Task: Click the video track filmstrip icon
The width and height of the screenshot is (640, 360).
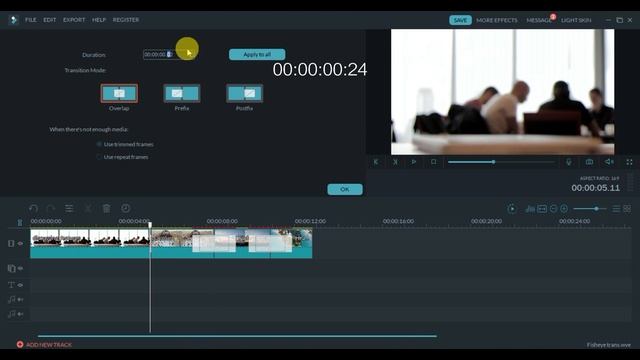Action: [11, 243]
